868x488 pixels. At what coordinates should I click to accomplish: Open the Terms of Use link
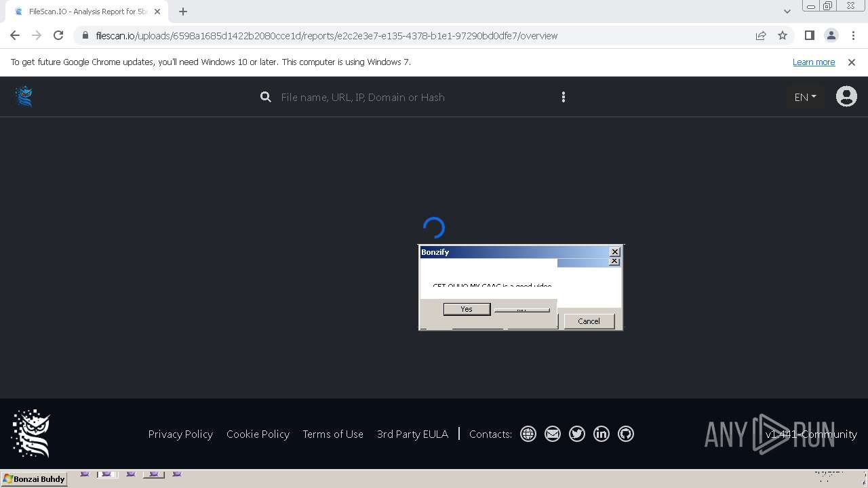(x=333, y=434)
